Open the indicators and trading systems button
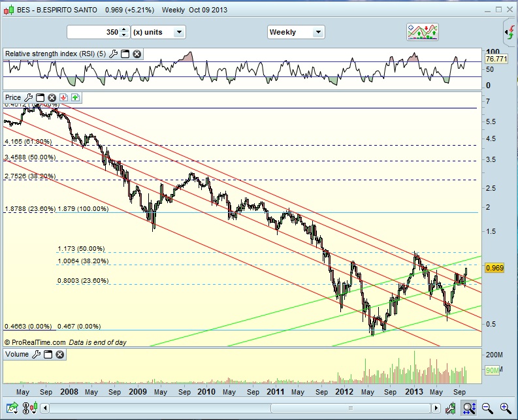Image resolution: width=518 pixels, height=420 pixels. point(423,32)
